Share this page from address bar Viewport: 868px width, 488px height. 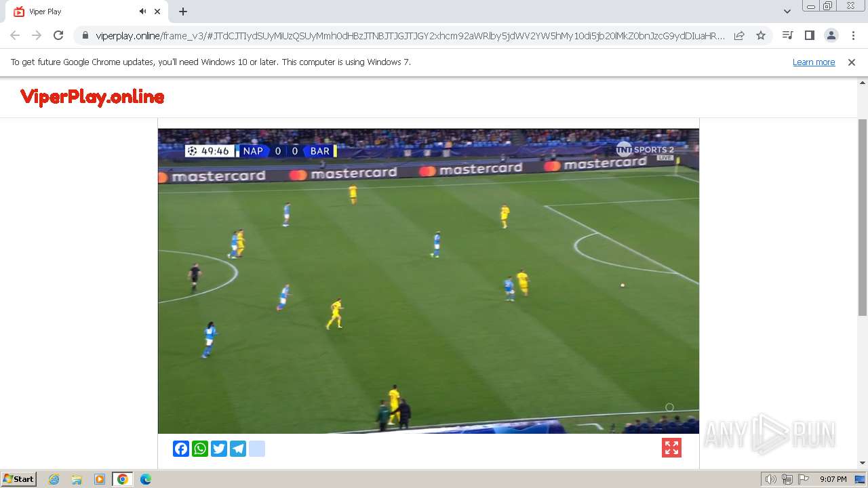click(739, 35)
